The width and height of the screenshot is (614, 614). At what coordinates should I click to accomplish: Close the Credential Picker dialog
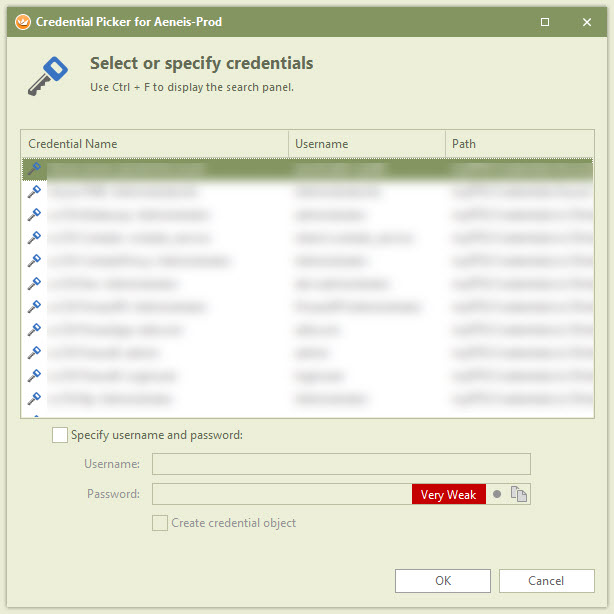click(x=587, y=21)
